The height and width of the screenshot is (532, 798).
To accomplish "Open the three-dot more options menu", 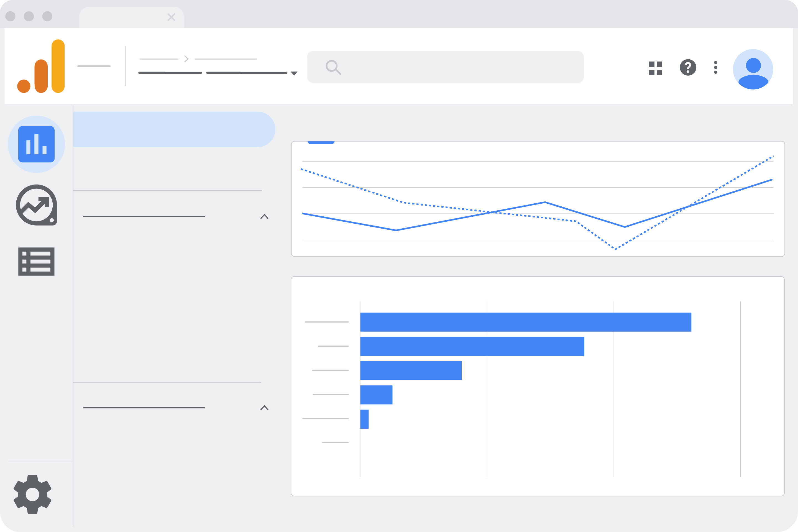I will [x=715, y=68].
